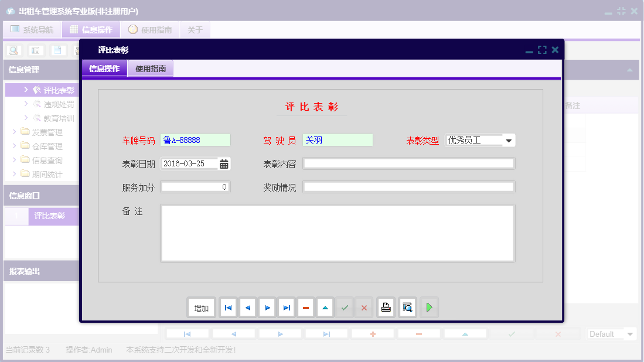644x362 pixels.
Task: Switch to the 使用指南 tab in the dialog
Action: point(150,69)
